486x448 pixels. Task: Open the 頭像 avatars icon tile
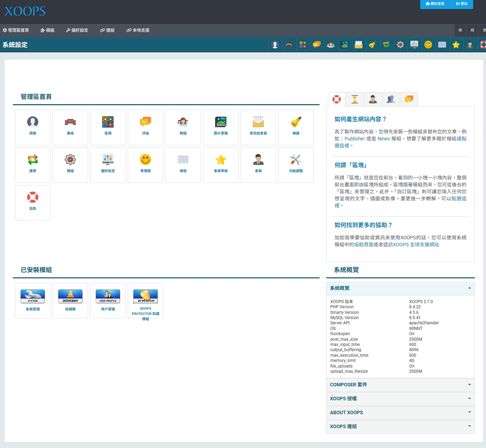coord(33,127)
